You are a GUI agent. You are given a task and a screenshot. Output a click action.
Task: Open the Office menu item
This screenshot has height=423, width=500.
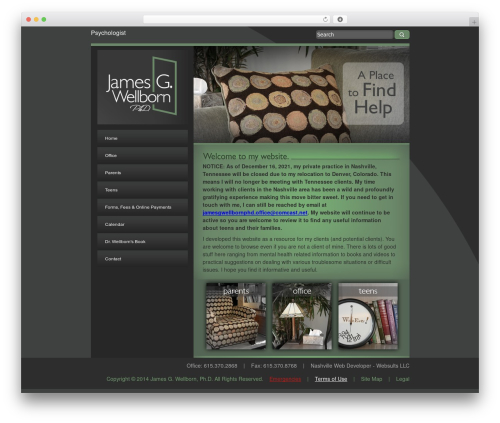(142, 155)
